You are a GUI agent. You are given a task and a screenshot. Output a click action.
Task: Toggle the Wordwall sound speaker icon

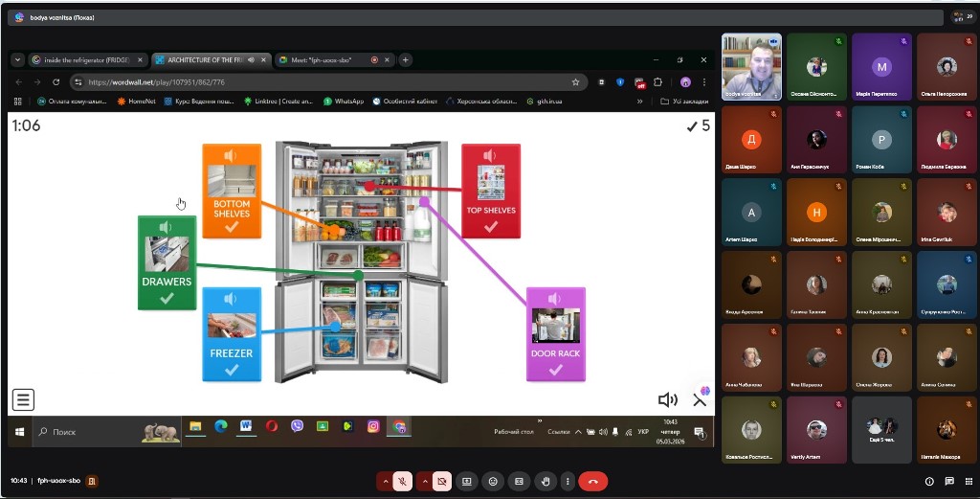click(667, 399)
